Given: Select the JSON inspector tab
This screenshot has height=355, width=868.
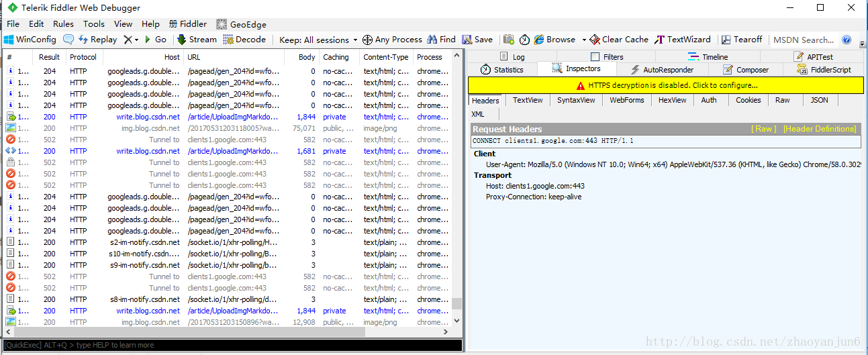Looking at the screenshot, I should [820, 100].
